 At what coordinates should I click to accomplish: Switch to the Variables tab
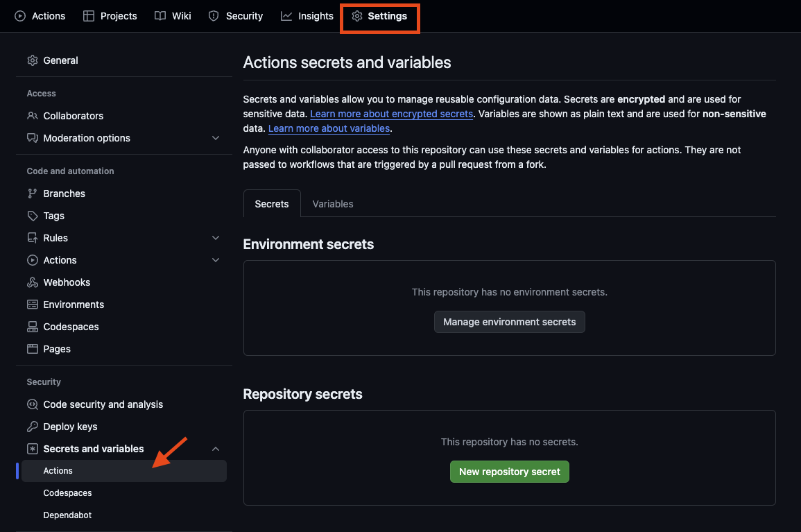332,203
